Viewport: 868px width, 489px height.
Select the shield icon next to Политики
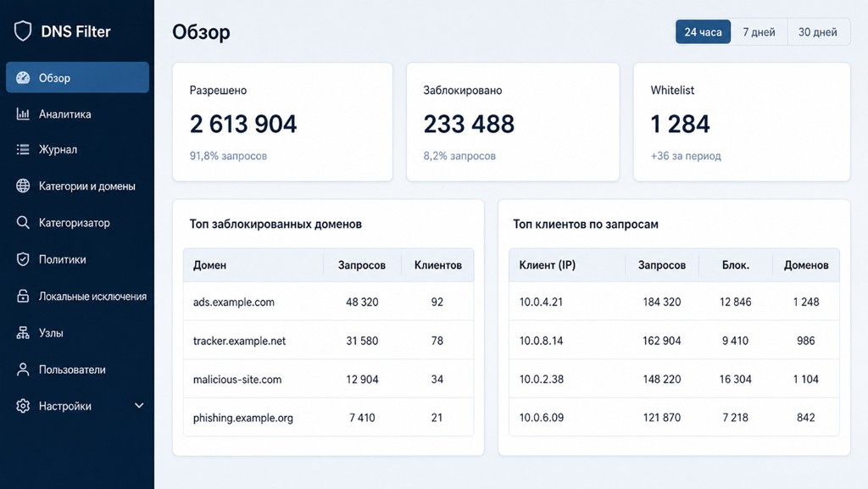pos(23,258)
